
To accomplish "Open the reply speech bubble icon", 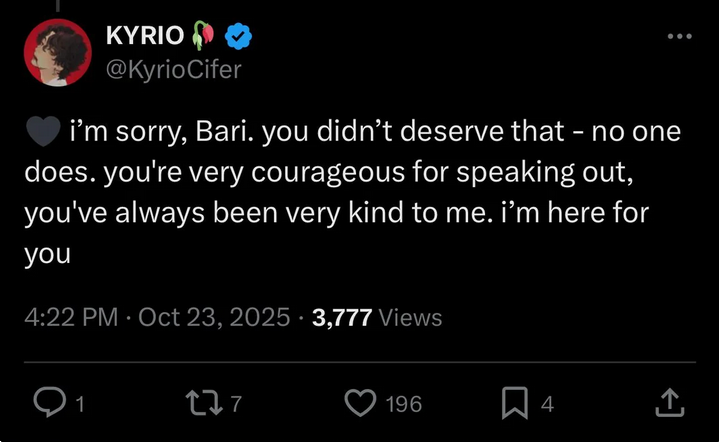I will coord(50,402).
